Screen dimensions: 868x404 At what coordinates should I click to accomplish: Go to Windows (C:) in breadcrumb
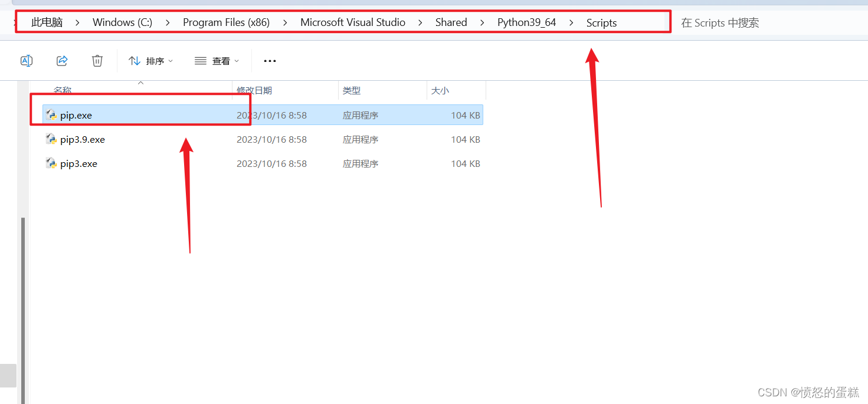pos(122,22)
